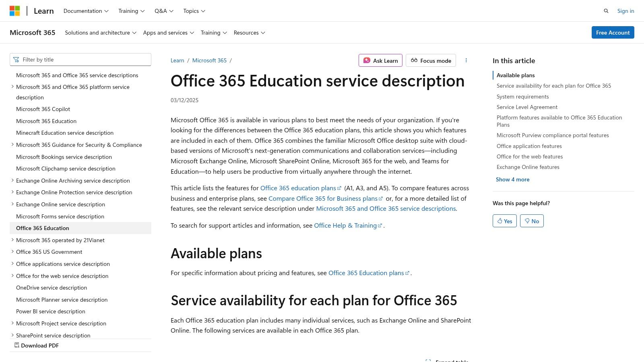Enable Focus mode
Viewport: 644px width, 362px height.
pos(431,60)
